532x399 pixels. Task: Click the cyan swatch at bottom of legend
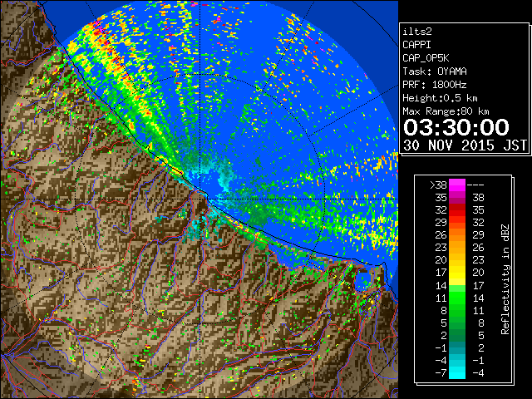pos(457,372)
